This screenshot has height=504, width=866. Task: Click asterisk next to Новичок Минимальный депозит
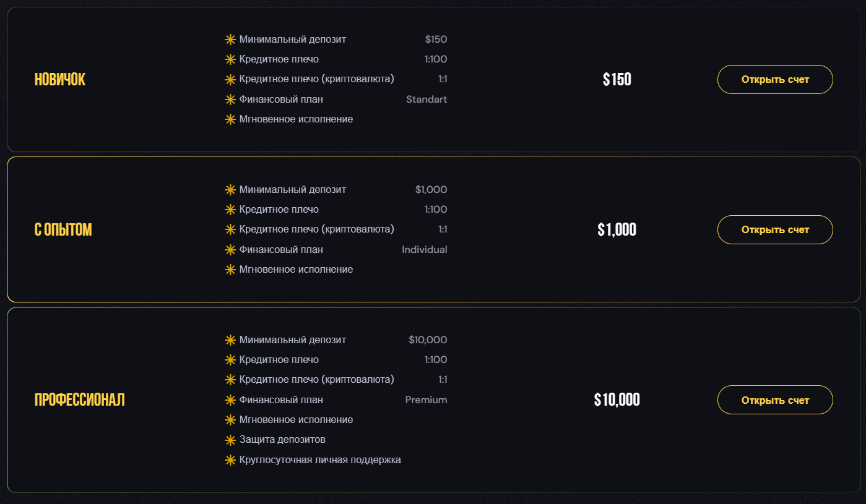pyautogui.click(x=230, y=40)
